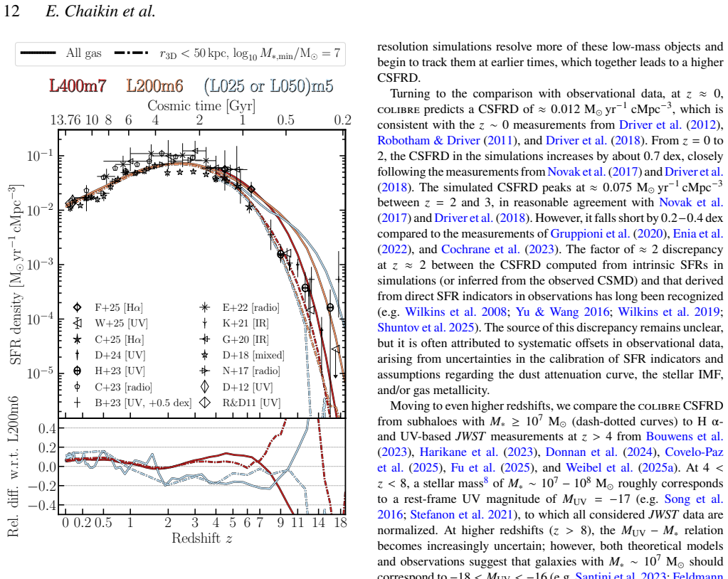The image size is (728, 579).
Task: Click the page number 12
Action: 11,11
